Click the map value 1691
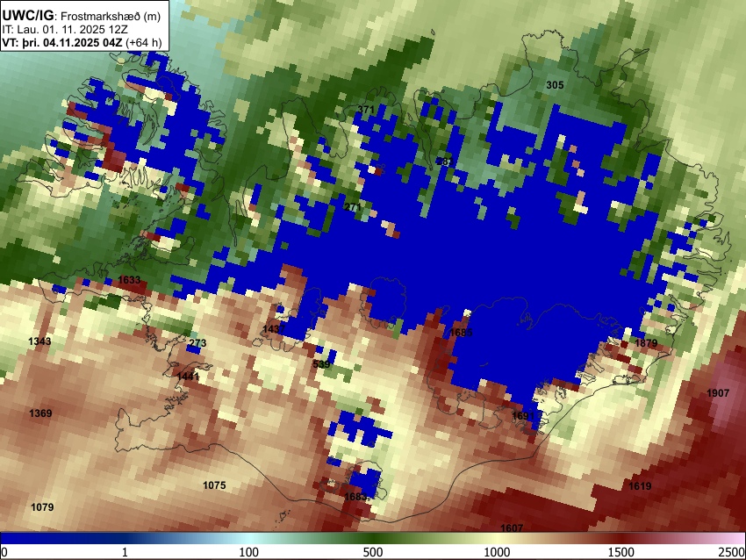The width and height of the screenshot is (746, 560). click(x=523, y=416)
